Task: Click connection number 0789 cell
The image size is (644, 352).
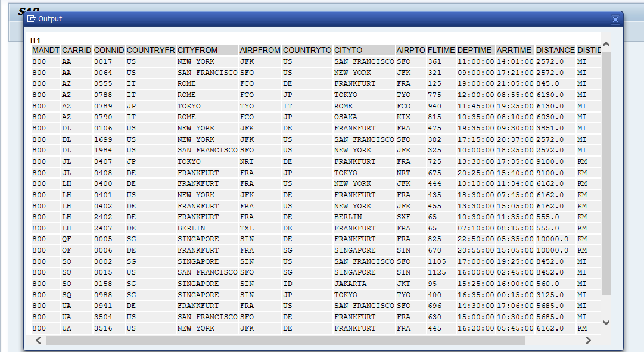Action: point(109,106)
